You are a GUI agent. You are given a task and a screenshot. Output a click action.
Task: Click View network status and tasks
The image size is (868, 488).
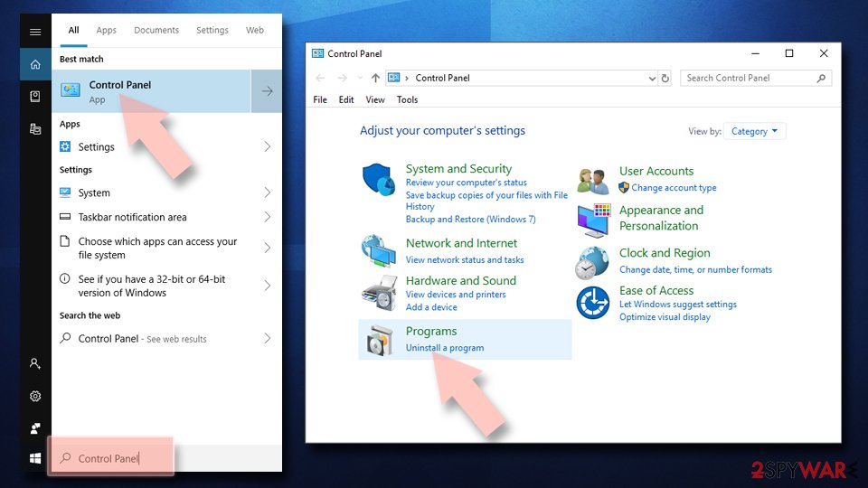point(465,259)
